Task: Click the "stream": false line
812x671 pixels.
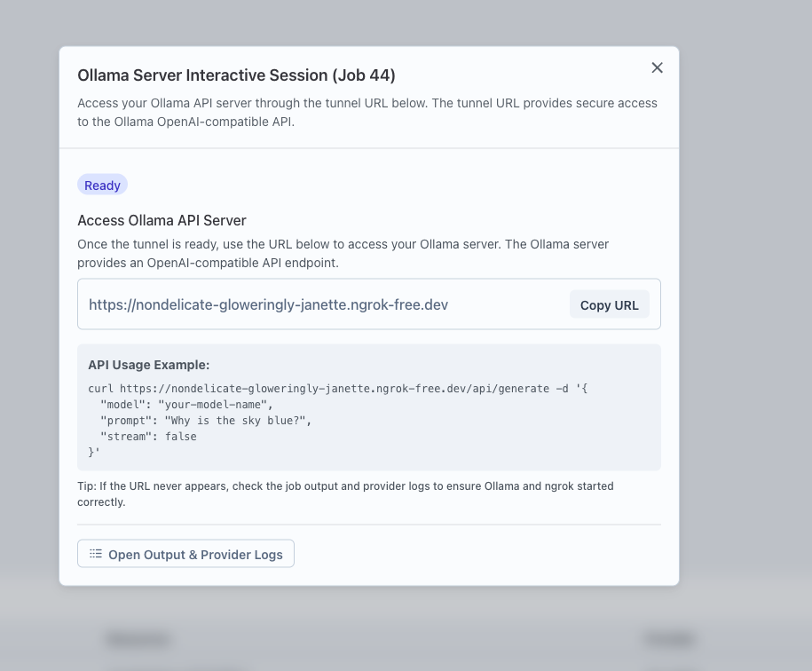Action: 149,436
